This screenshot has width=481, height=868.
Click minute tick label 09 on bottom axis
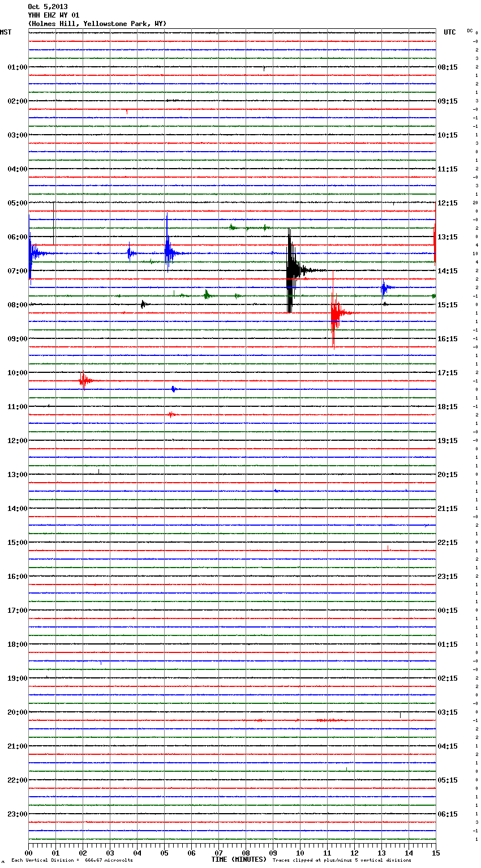[273, 853]
